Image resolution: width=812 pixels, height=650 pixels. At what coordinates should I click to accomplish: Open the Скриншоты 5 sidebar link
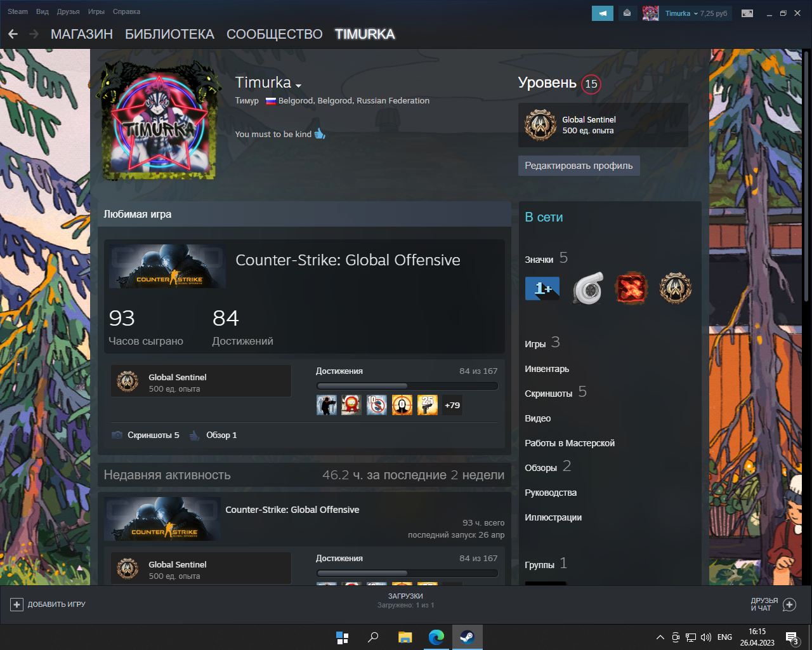click(556, 392)
